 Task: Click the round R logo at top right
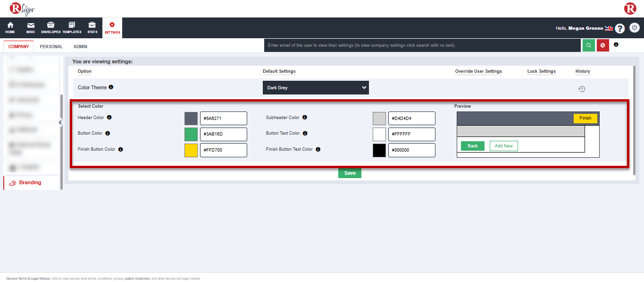coord(630,9)
